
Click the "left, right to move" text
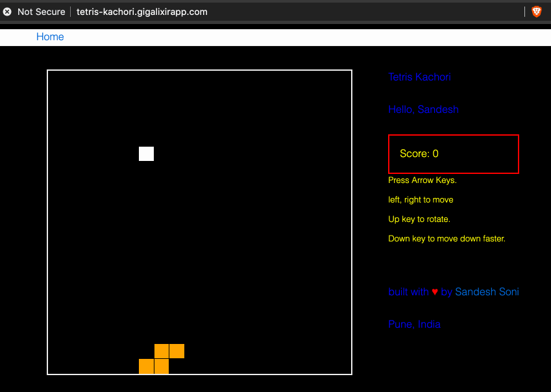[x=421, y=200]
